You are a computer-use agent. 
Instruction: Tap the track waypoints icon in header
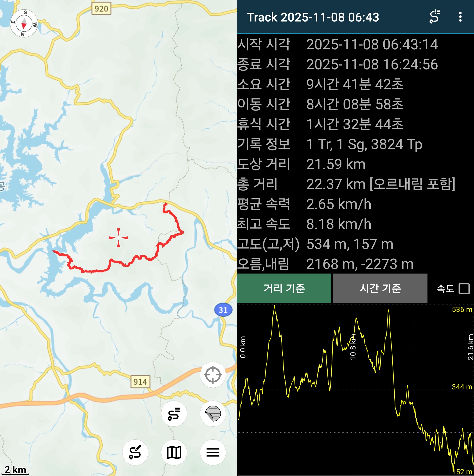coord(435,17)
